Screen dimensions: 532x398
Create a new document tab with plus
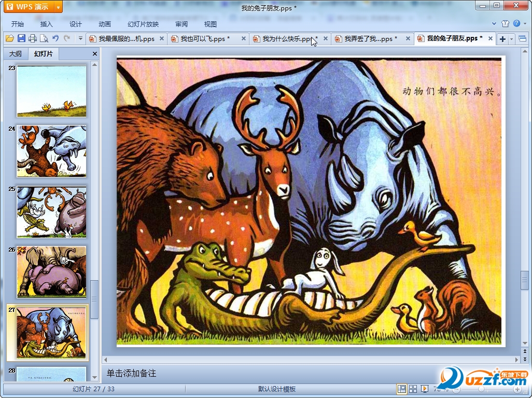(503, 39)
